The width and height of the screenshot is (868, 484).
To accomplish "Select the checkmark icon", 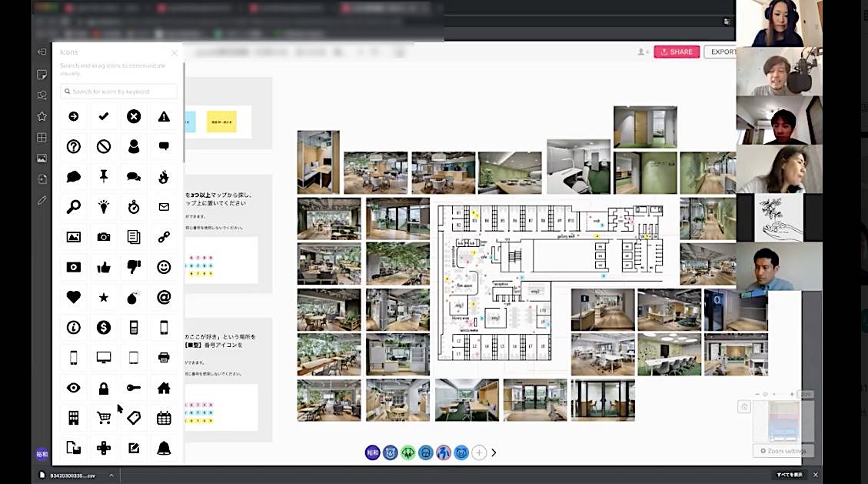I will (104, 116).
